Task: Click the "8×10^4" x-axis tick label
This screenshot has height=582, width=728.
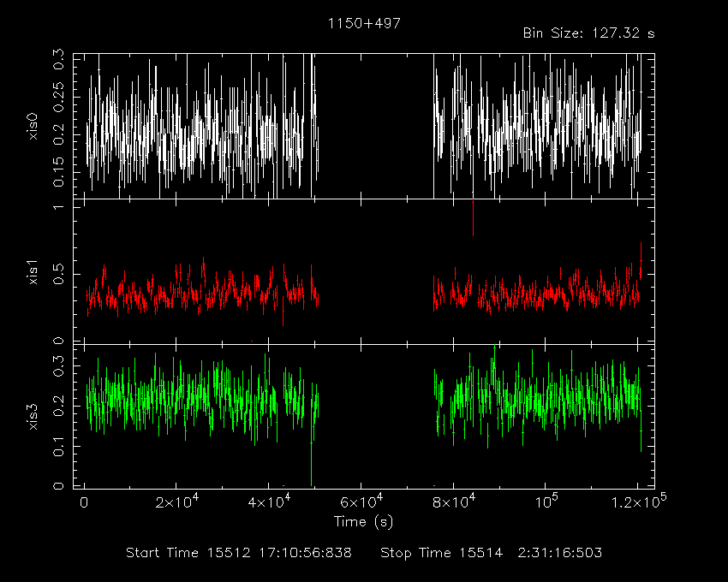Action: pyautogui.click(x=454, y=502)
